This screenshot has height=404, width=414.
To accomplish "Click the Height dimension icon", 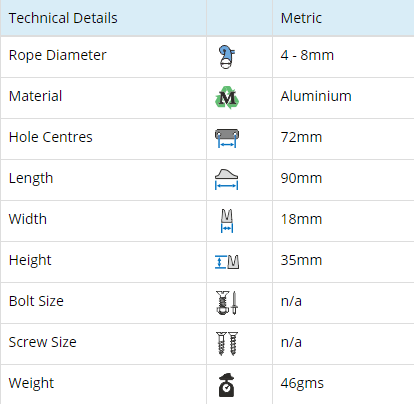I will pyautogui.click(x=227, y=262).
